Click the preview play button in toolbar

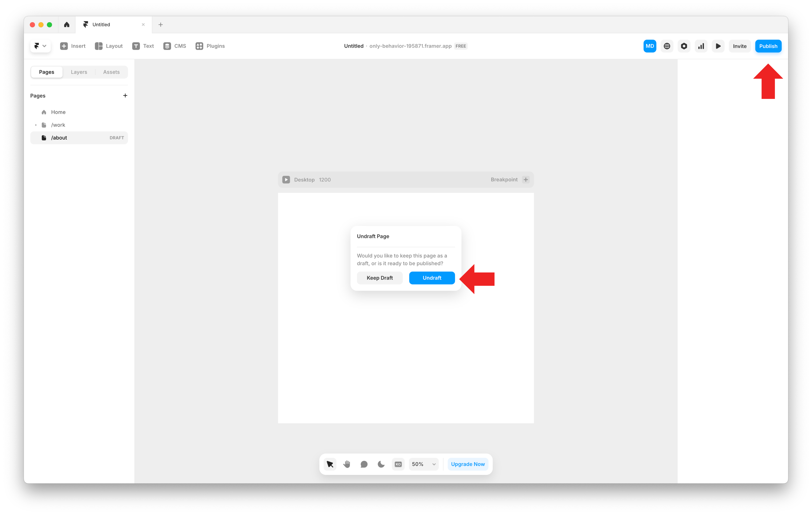(x=718, y=46)
